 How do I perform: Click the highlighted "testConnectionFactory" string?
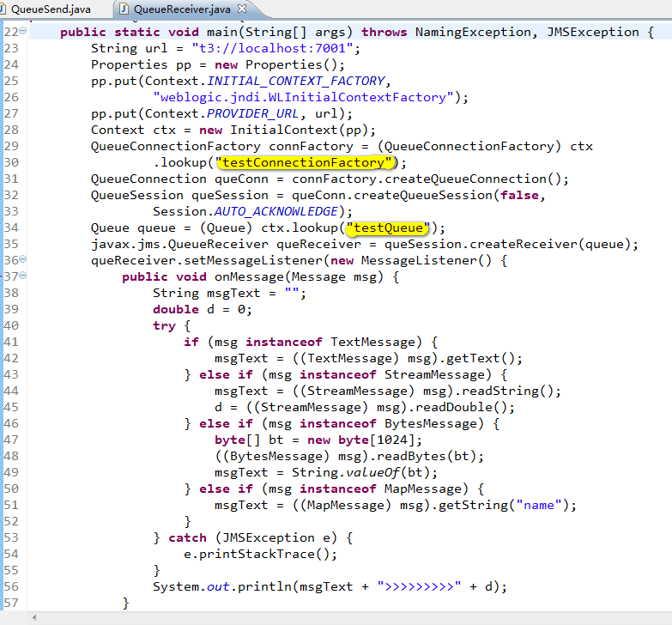306,163
